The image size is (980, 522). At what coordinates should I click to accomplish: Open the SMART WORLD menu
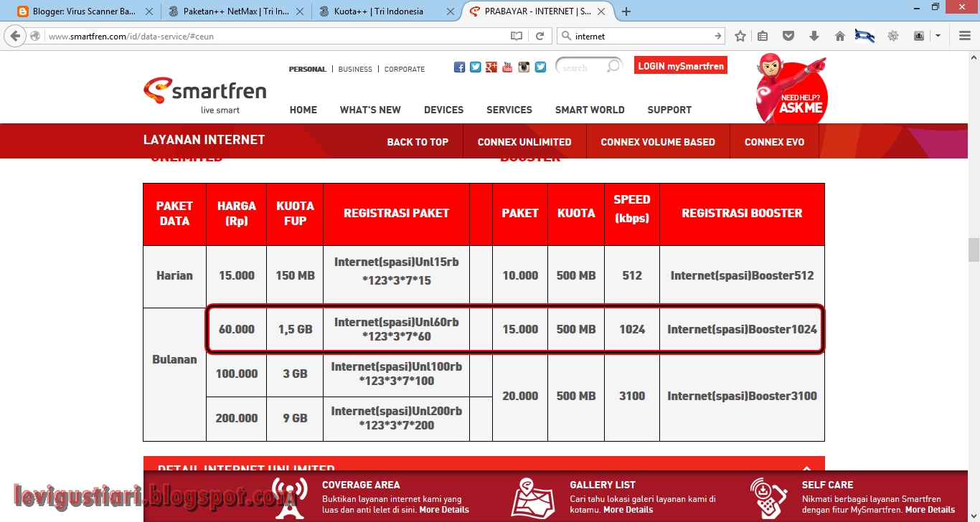pyautogui.click(x=590, y=110)
